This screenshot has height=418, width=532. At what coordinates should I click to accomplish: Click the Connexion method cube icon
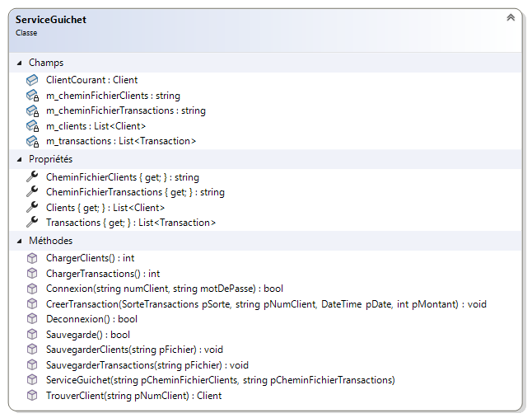pyautogui.click(x=32, y=289)
